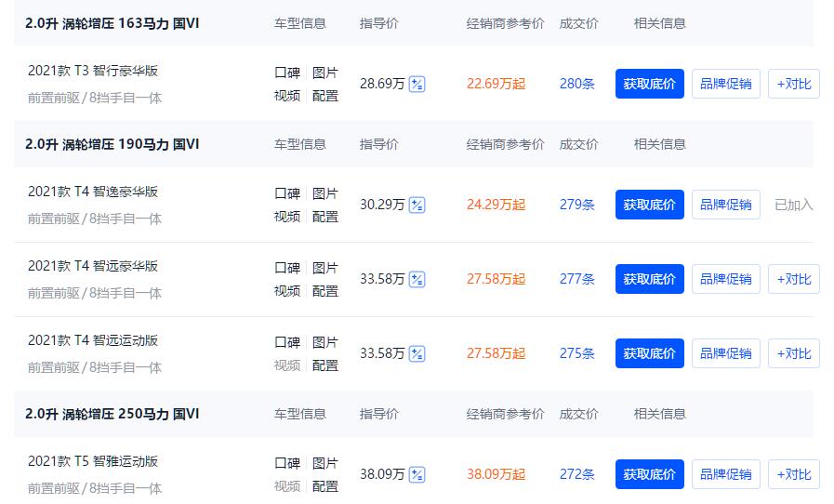Open 品牌促销 for T4 智逸豪华版

point(725,205)
